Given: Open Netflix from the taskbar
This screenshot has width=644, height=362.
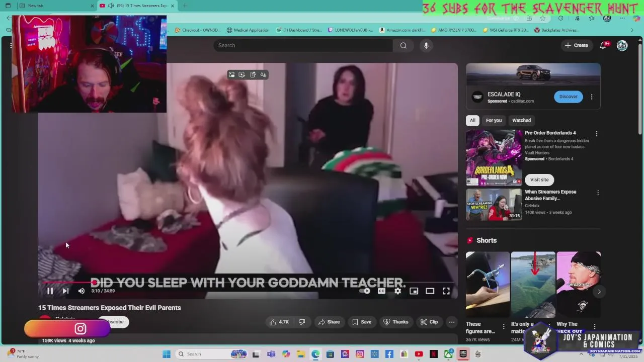Looking at the screenshot, I should click(434, 354).
